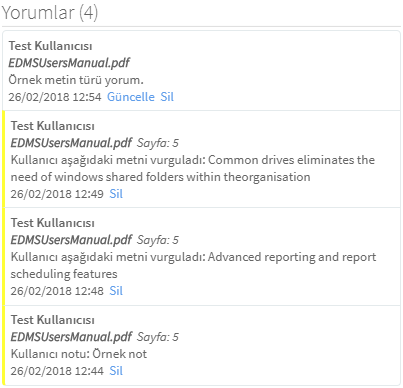Select the text 'Örnek metin türü yorum.'
This screenshot has width=403, height=388.
[76, 80]
